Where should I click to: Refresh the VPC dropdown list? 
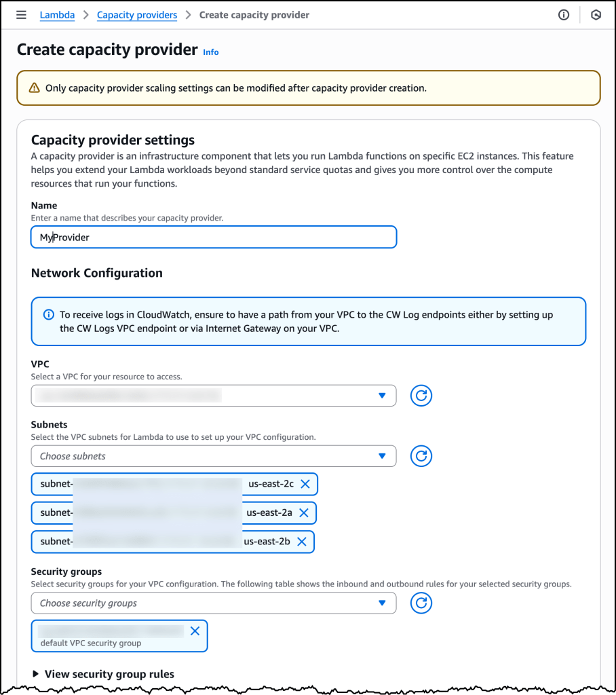(x=421, y=396)
